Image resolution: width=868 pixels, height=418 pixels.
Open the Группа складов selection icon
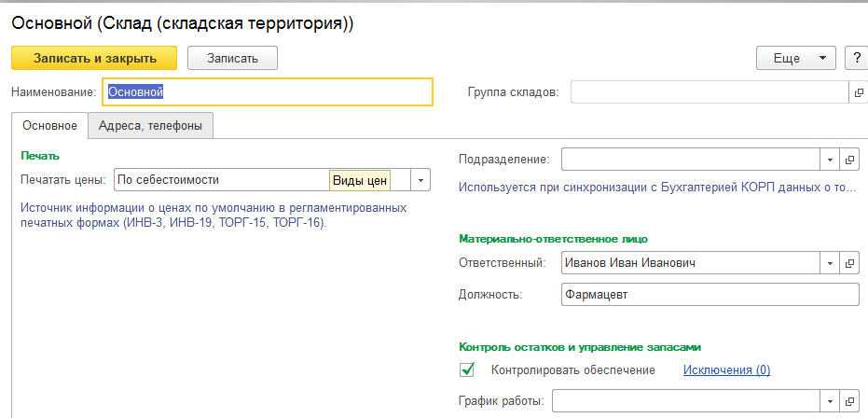[x=859, y=92]
